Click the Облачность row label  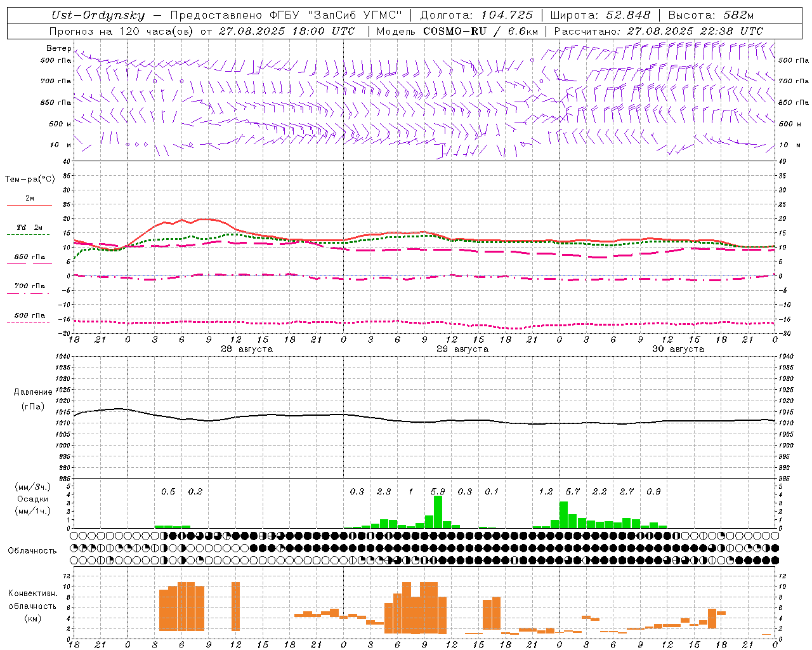(x=32, y=551)
